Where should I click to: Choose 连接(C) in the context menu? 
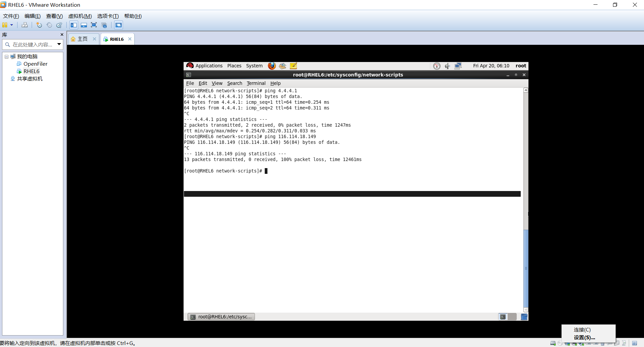pos(582,330)
